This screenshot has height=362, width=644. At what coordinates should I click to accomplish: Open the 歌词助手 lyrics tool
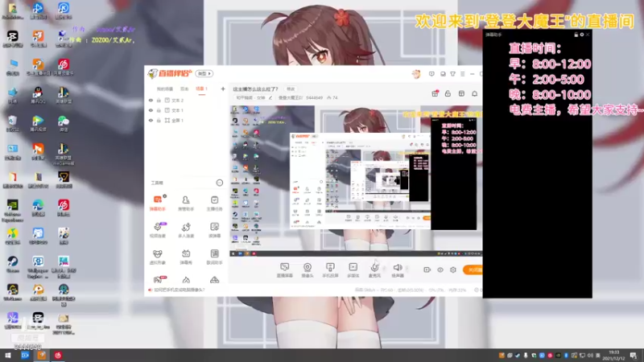pos(214,257)
